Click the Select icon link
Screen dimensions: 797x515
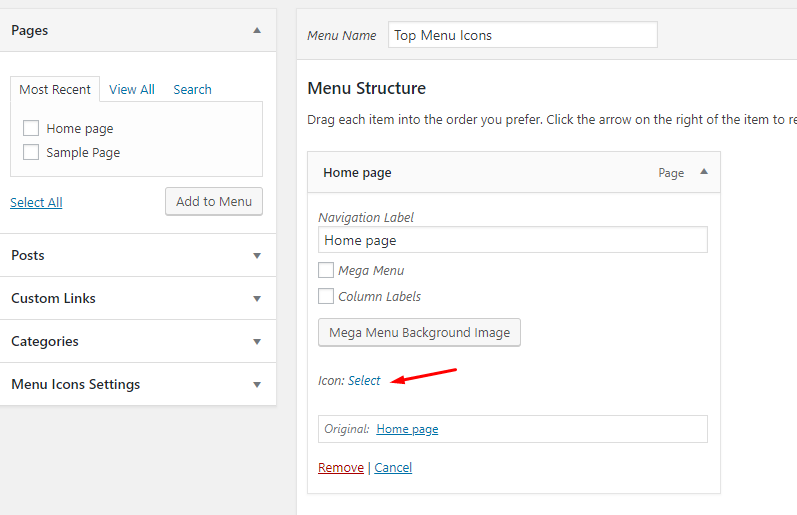pyautogui.click(x=364, y=381)
